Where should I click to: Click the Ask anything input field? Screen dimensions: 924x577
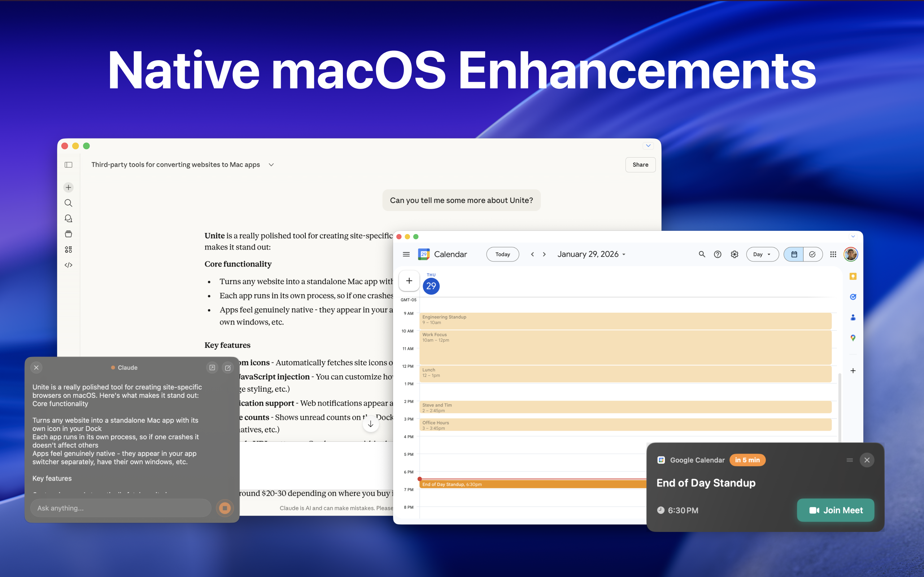(x=120, y=508)
